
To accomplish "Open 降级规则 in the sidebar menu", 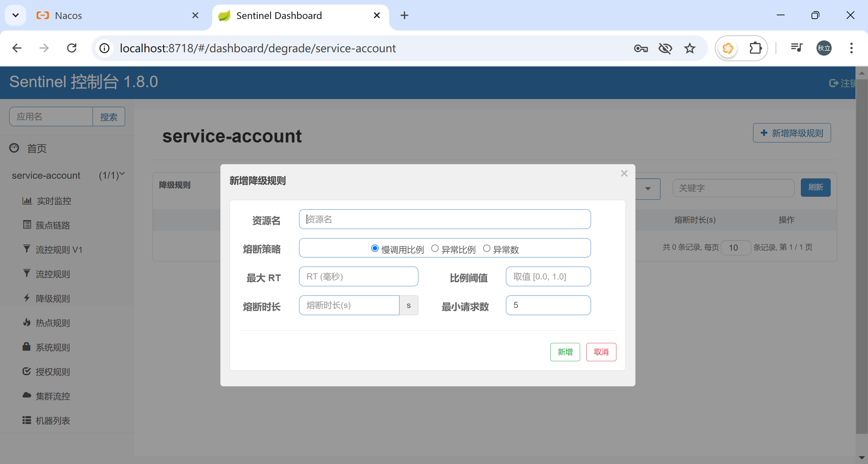I will [53, 298].
